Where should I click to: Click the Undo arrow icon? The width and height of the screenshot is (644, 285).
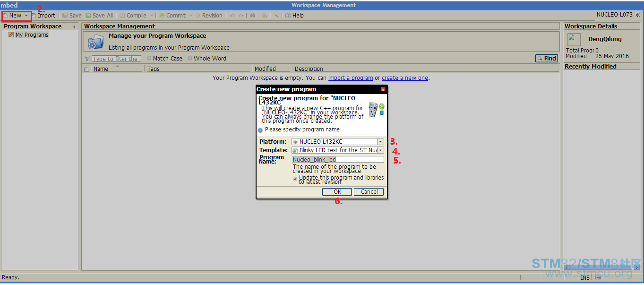pyautogui.click(x=232, y=16)
